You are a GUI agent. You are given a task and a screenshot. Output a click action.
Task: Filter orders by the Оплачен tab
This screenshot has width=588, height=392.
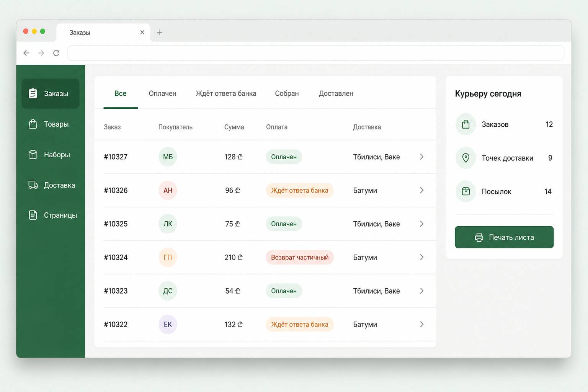click(x=162, y=93)
